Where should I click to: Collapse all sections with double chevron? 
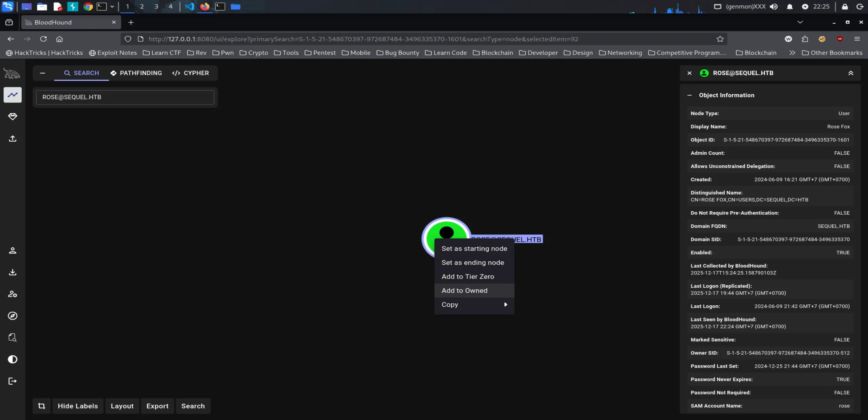click(x=851, y=73)
